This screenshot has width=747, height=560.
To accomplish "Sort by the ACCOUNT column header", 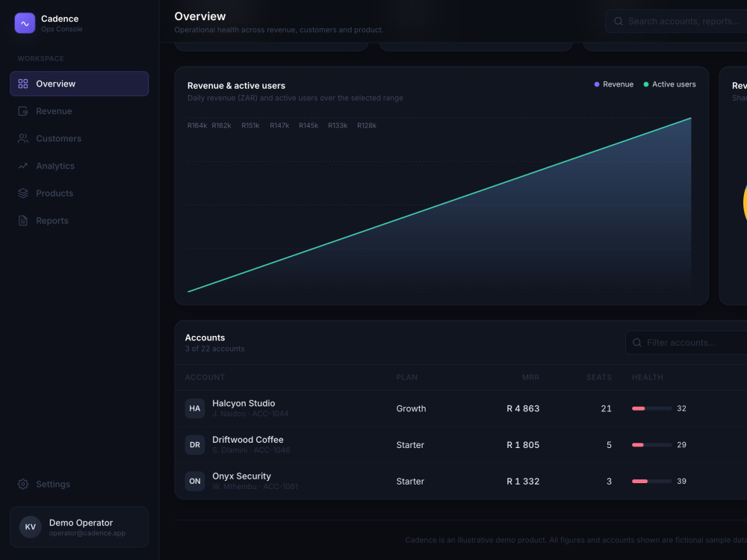I will tap(205, 377).
